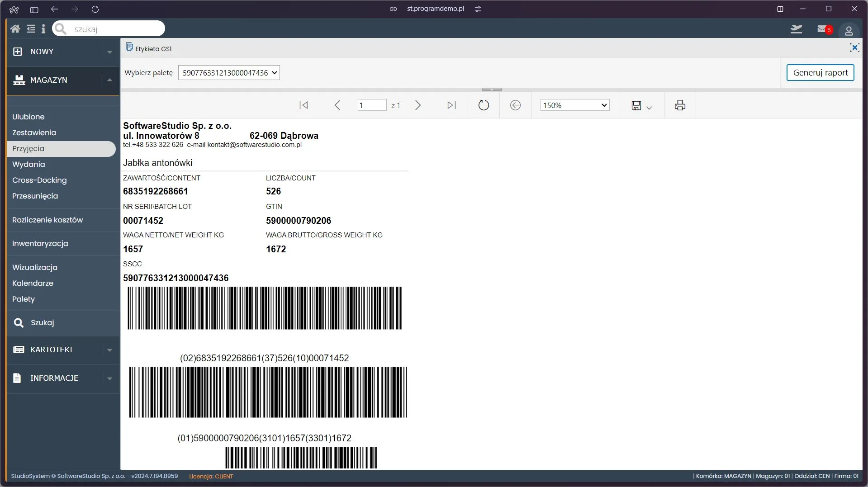Click the report page number field
Viewport: 868px width, 487px height.
pyautogui.click(x=372, y=105)
